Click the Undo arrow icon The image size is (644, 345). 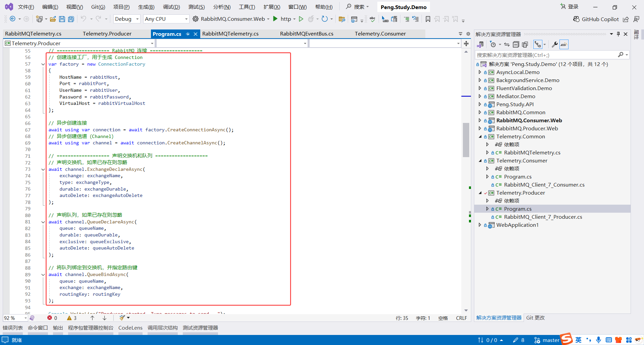[84, 19]
